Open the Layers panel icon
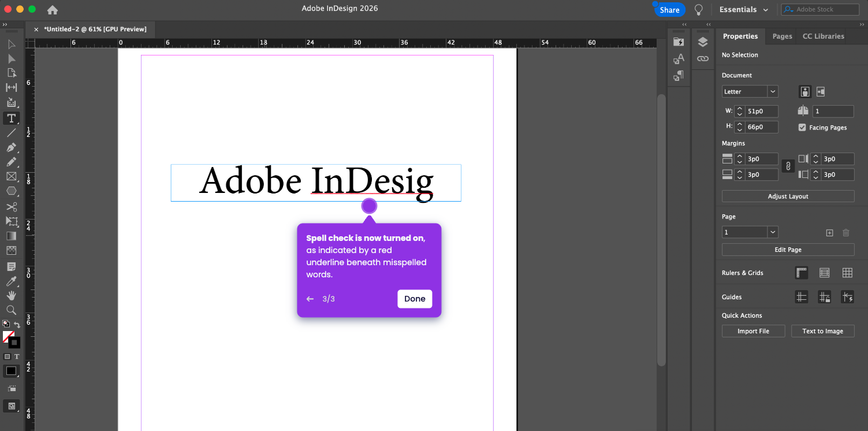Image resolution: width=868 pixels, height=431 pixels. click(702, 42)
